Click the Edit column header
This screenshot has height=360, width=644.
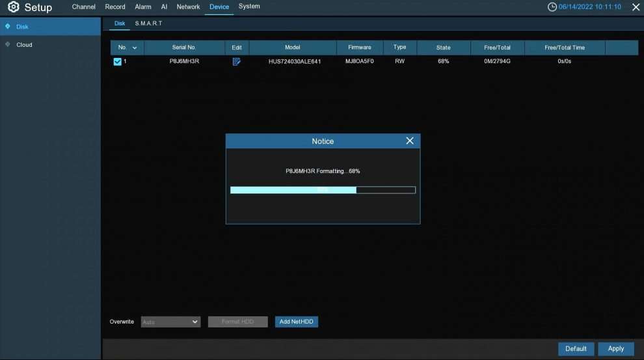click(237, 48)
